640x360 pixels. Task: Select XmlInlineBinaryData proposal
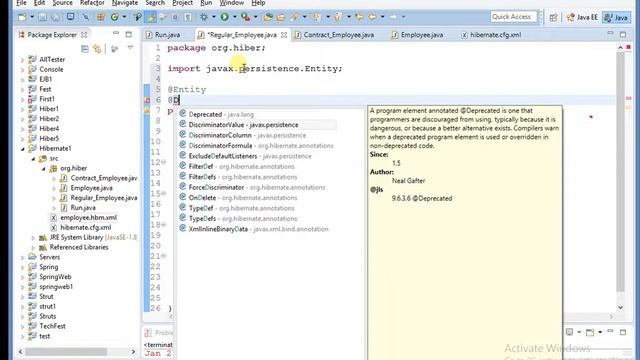(x=258, y=229)
